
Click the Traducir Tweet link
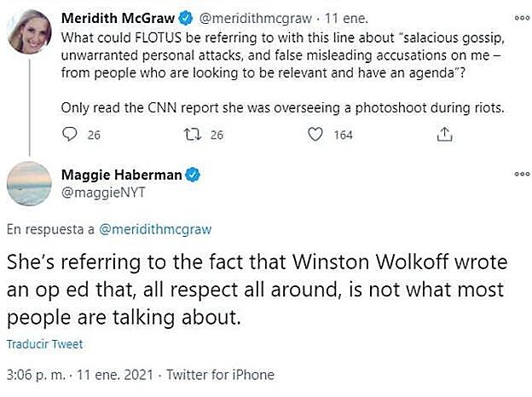click(x=44, y=345)
